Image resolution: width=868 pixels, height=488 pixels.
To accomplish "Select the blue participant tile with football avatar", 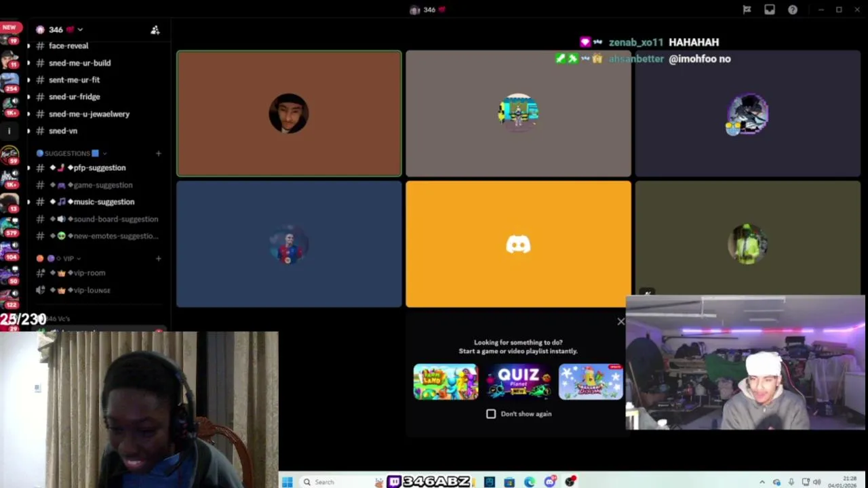I will point(289,244).
